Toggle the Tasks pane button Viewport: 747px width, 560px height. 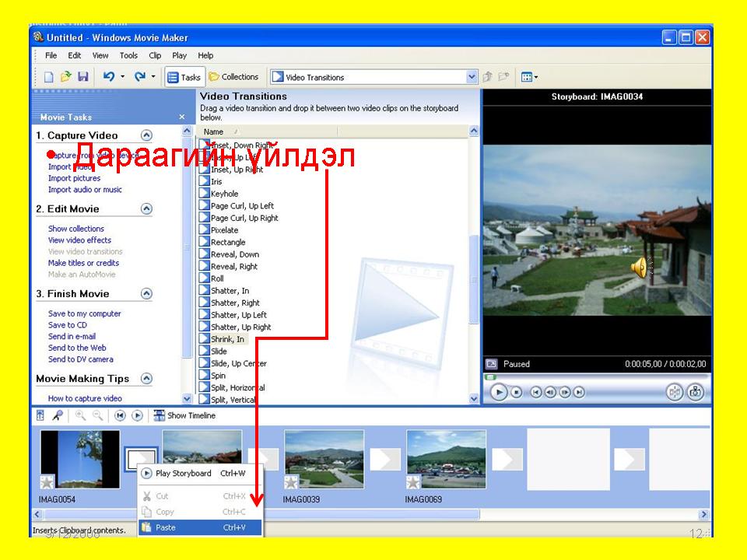tap(184, 77)
